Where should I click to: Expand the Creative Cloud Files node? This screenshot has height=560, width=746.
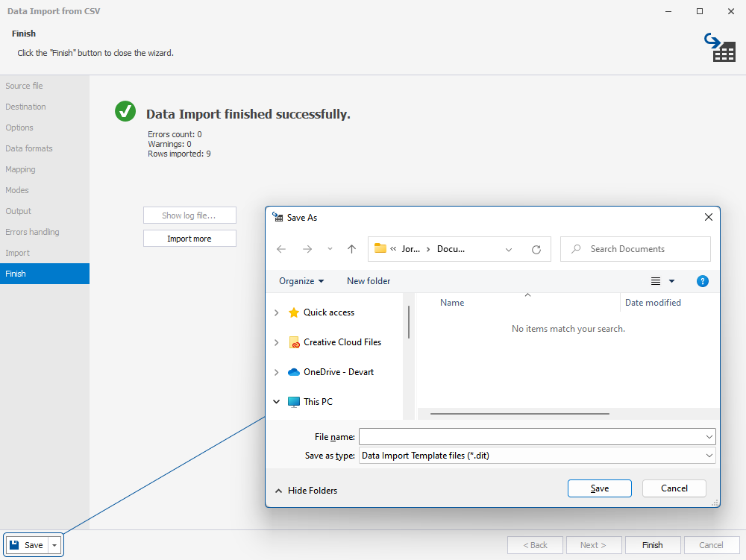pyautogui.click(x=277, y=343)
